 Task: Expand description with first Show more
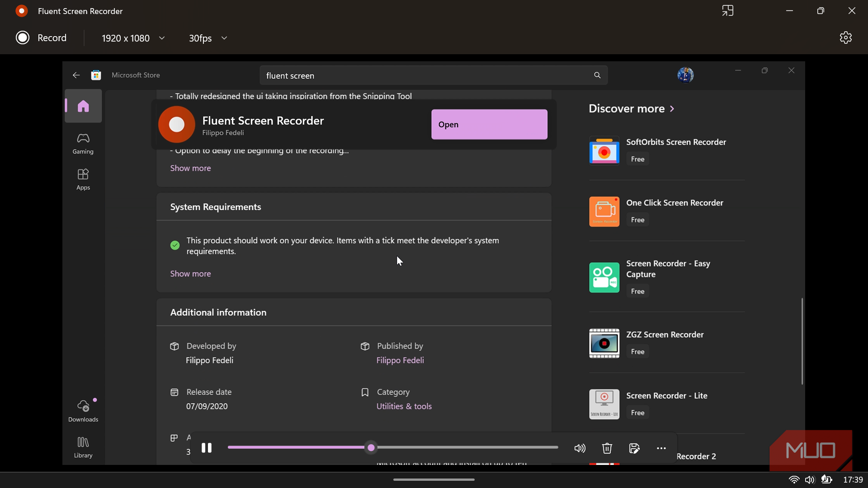(x=190, y=168)
